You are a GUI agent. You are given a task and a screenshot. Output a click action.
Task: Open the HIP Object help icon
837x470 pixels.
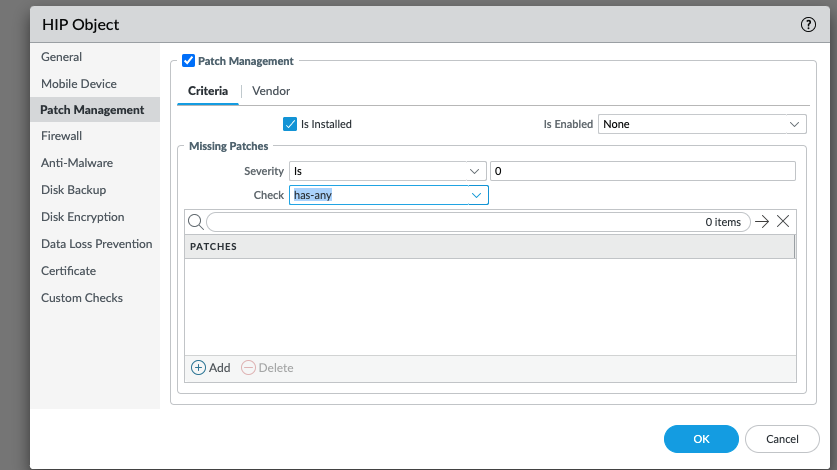point(808,25)
